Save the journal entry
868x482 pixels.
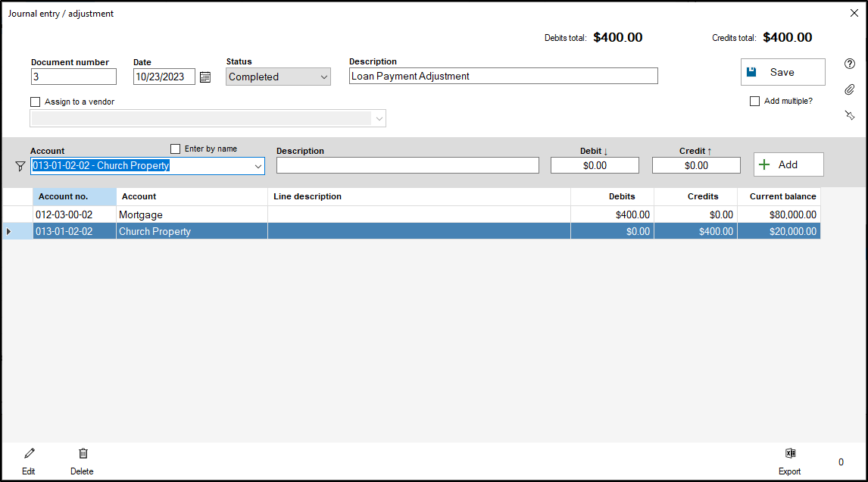click(x=782, y=71)
